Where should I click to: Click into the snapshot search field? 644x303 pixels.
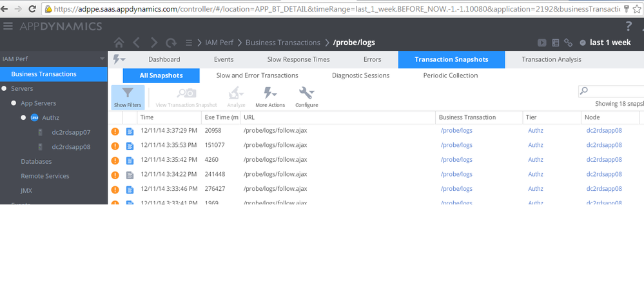[611, 91]
